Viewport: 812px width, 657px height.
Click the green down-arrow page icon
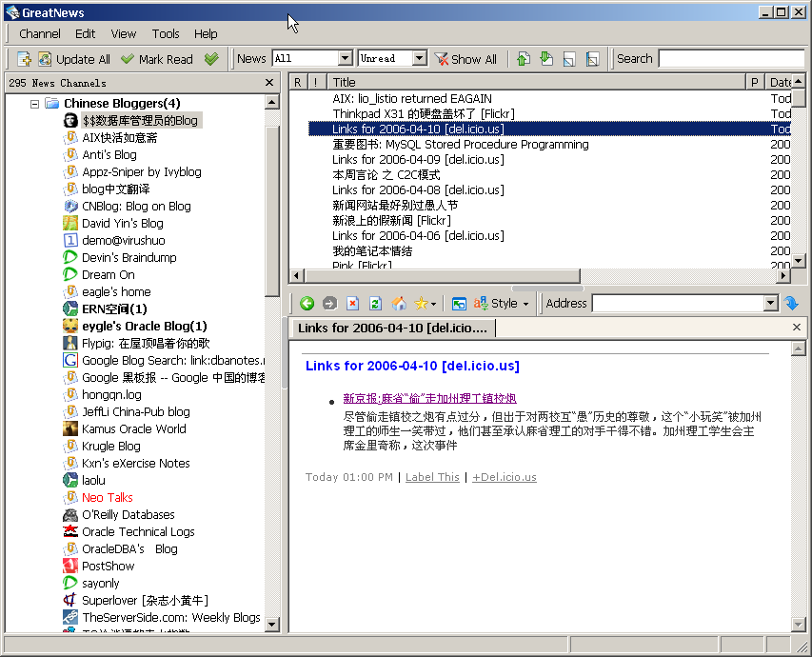[x=546, y=59]
